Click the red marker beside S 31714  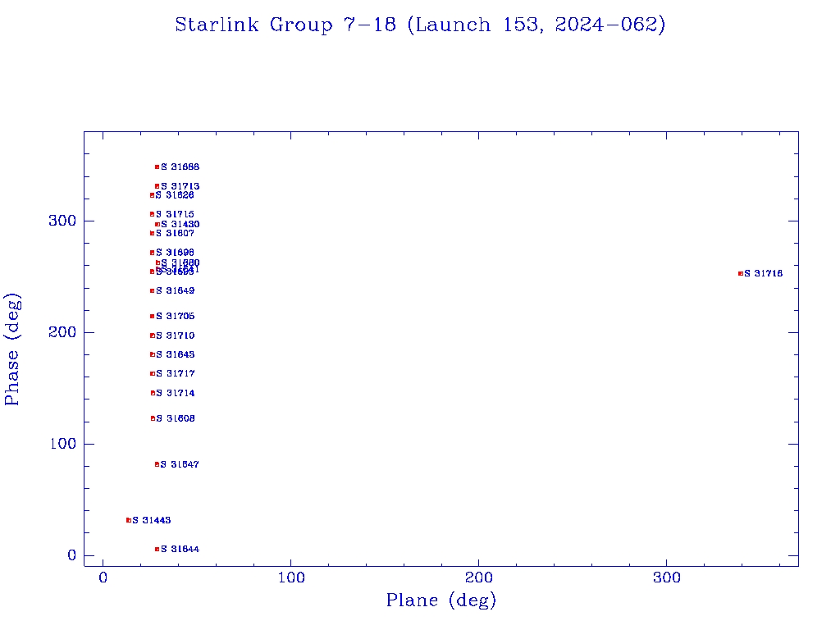(153, 393)
